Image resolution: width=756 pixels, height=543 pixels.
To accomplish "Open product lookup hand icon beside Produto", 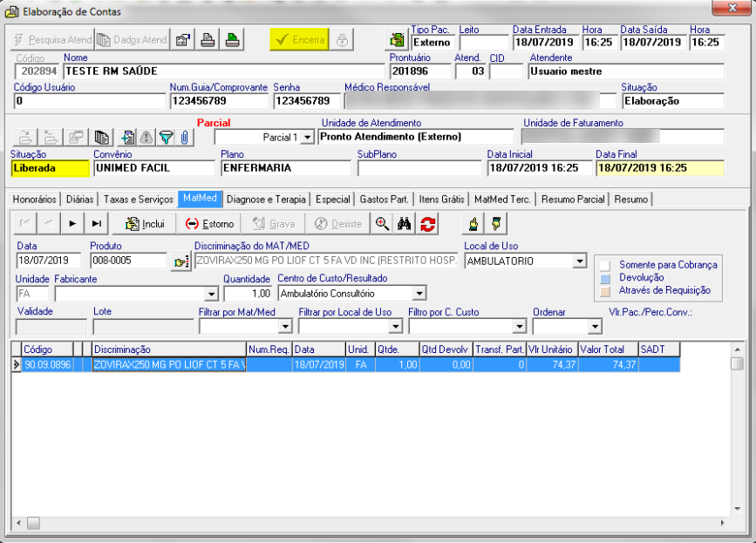I will (181, 261).
